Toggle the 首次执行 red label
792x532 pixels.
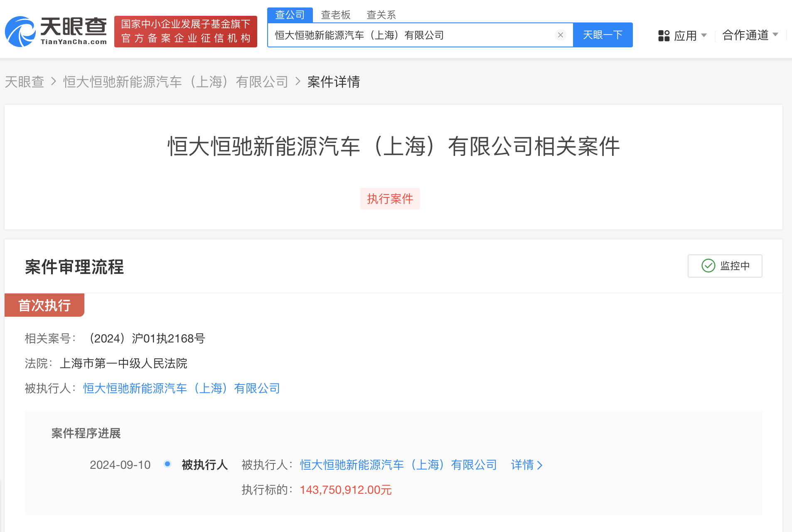(44, 305)
